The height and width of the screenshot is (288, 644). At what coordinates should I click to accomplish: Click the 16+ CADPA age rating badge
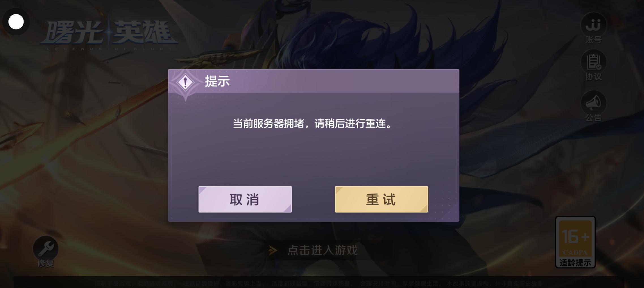pos(575,242)
